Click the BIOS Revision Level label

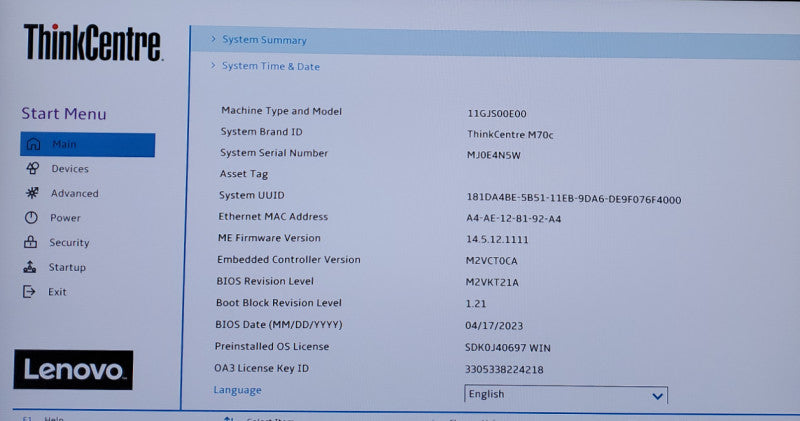coord(265,281)
